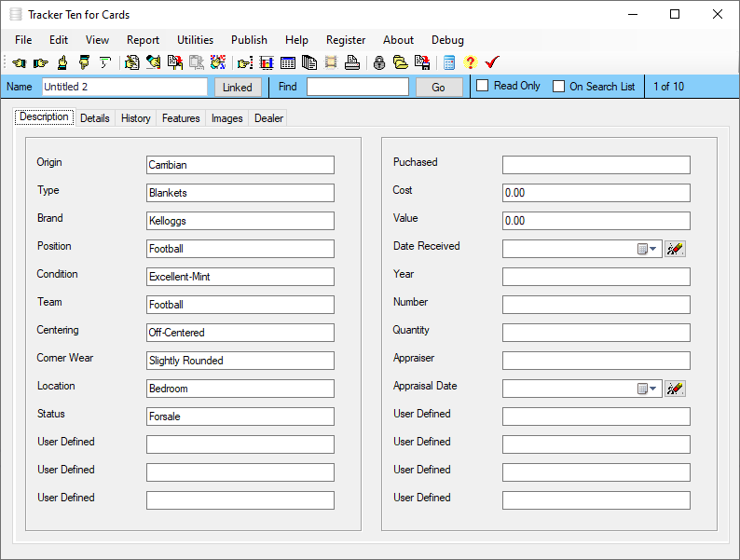The width and height of the screenshot is (740, 560).
Task: Open the blue calculator toolbar icon
Action: tap(449, 63)
